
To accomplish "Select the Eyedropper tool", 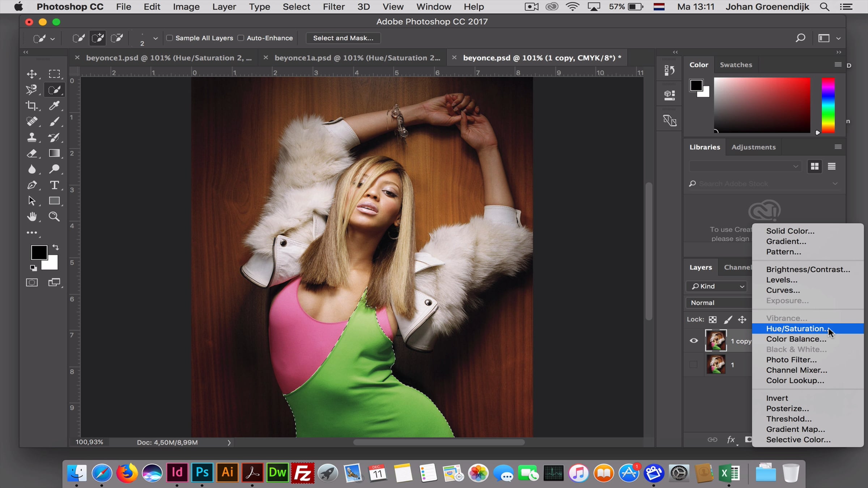I will pos(54,106).
